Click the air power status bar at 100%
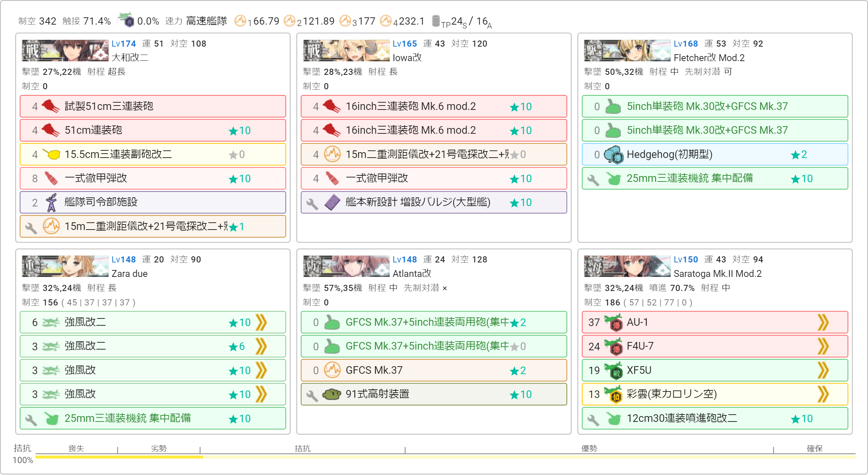The height and width of the screenshot is (475, 868). (446, 457)
